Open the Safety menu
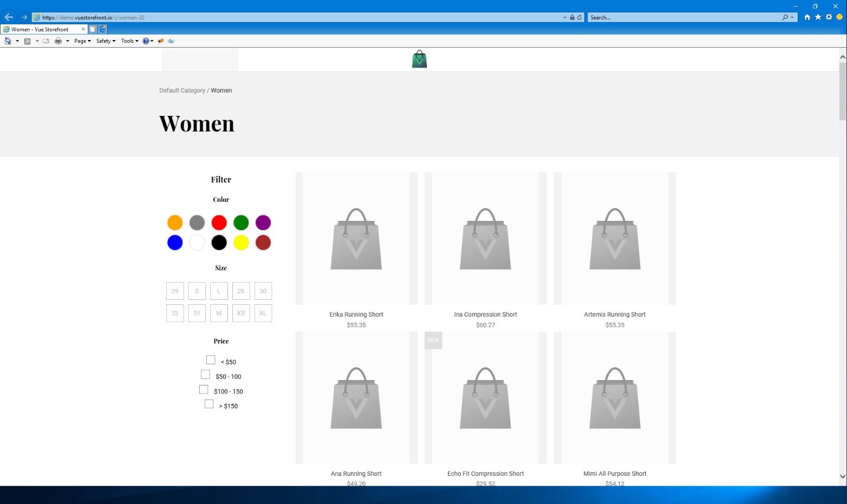The width and height of the screenshot is (847, 504). pyautogui.click(x=106, y=41)
